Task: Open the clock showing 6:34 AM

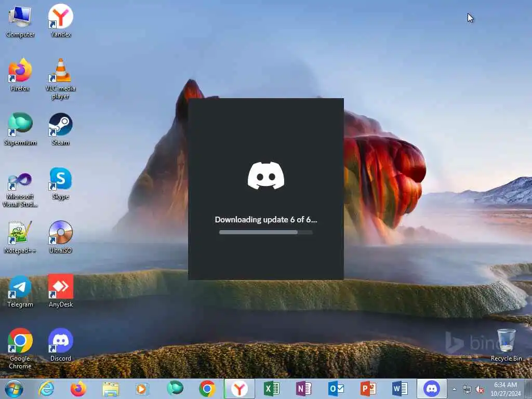Action: coord(506,389)
